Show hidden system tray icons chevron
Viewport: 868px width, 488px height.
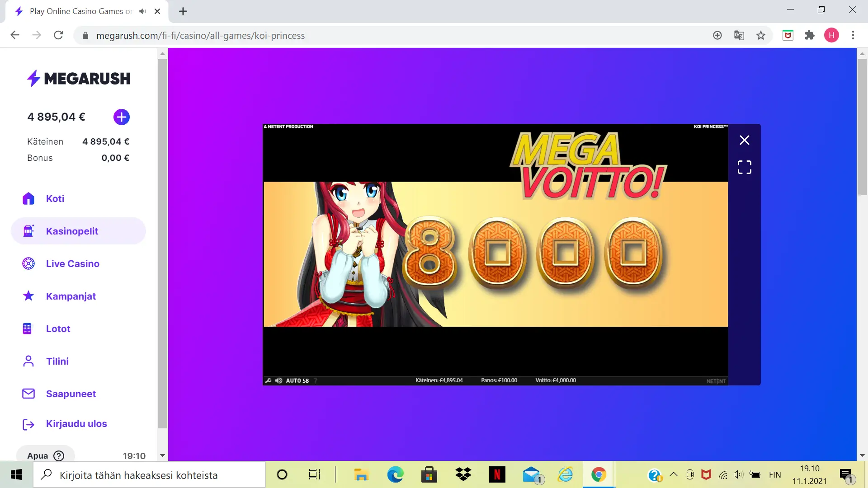(x=673, y=474)
